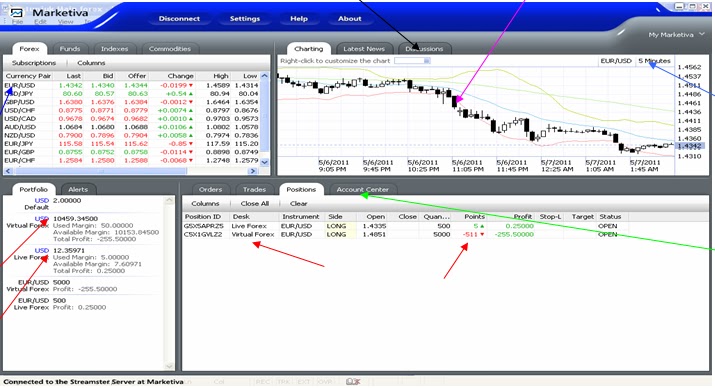Viewport: 715px width, 388px height.
Task: Select the USD/CAD currency pair row
Action: (132, 119)
